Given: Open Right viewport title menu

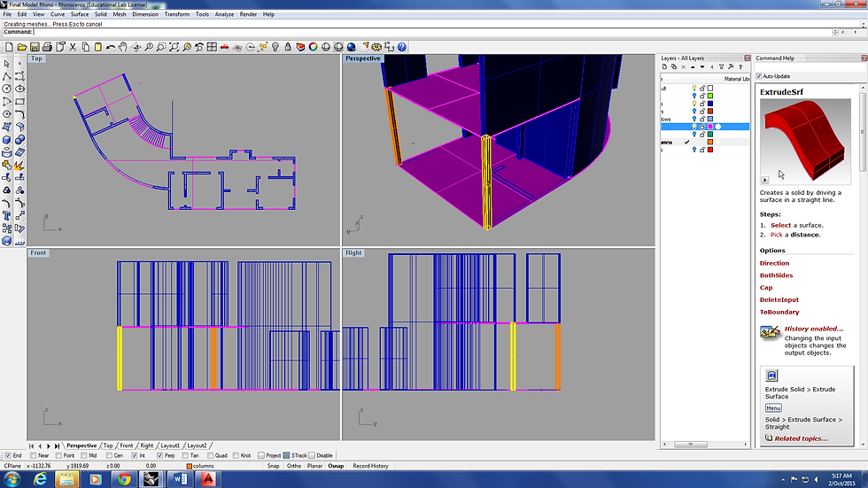Looking at the screenshot, I should pos(353,252).
